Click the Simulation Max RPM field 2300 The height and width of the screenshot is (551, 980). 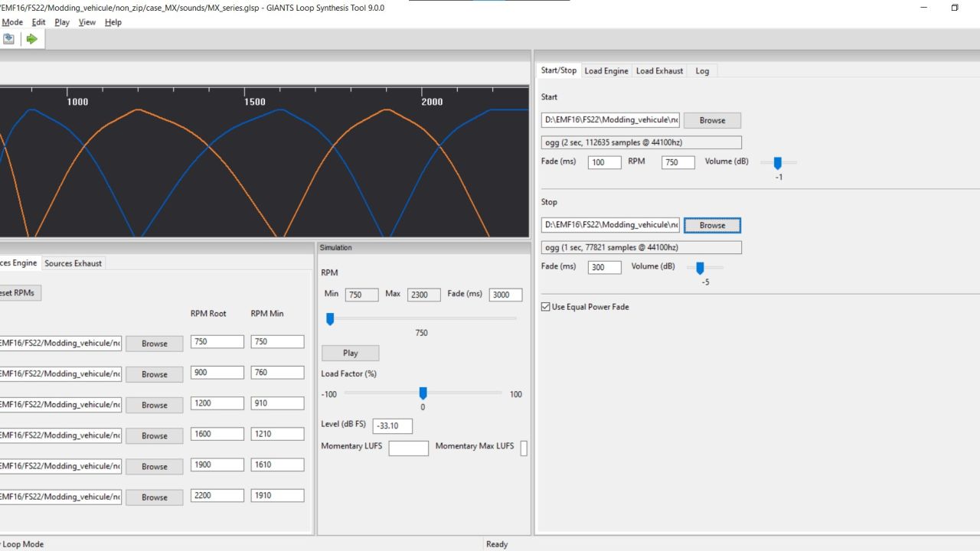(x=423, y=295)
